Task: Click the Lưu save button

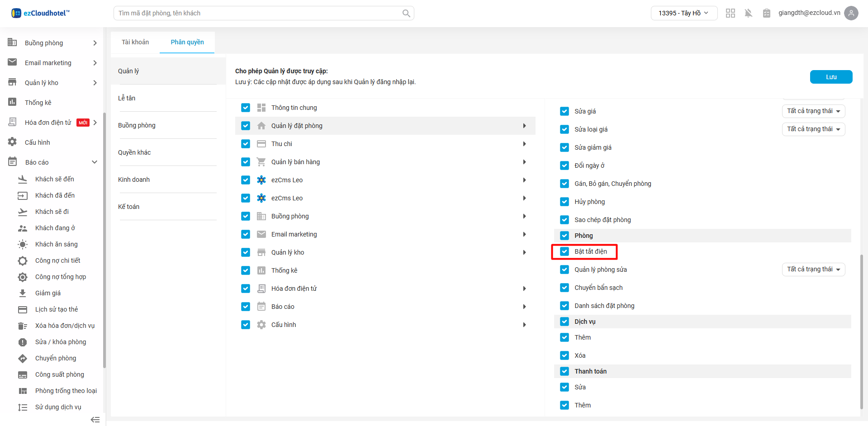Action: 831,77
